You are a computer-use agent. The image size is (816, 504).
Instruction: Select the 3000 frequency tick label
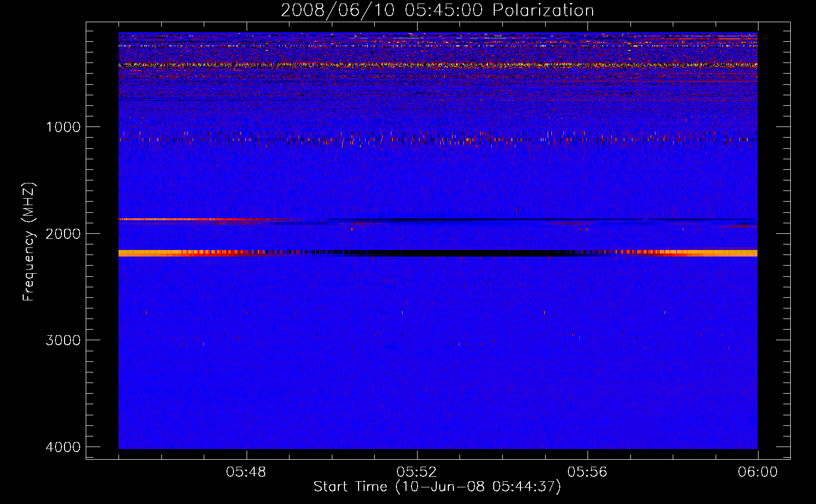coord(63,340)
